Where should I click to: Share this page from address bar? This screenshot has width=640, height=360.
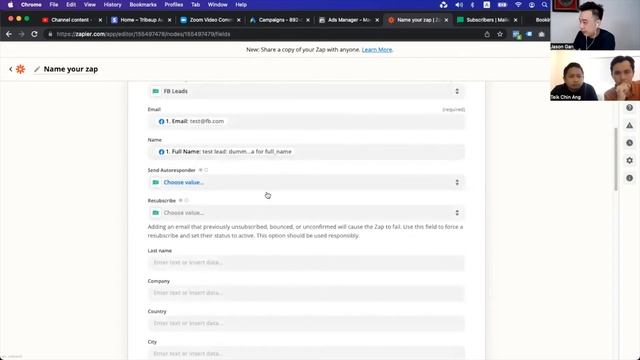pos(487,34)
